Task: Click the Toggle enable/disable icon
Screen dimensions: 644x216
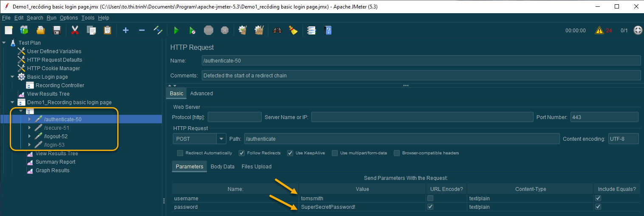Action: 158,30
